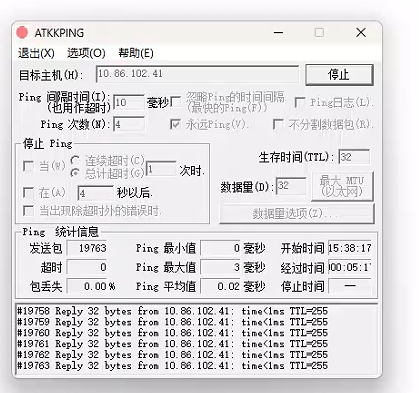
Task: Select the #19759 Reply log line
Action: click(172, 322)
